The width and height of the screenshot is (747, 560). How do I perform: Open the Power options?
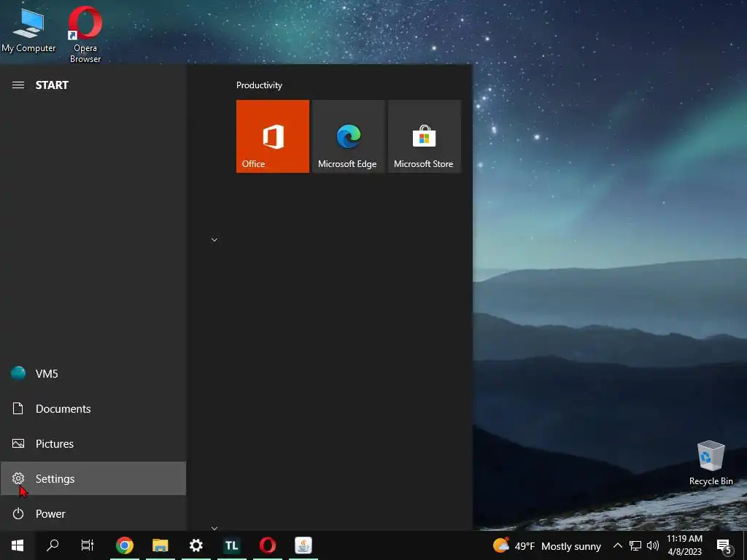[x=93, y=514]
